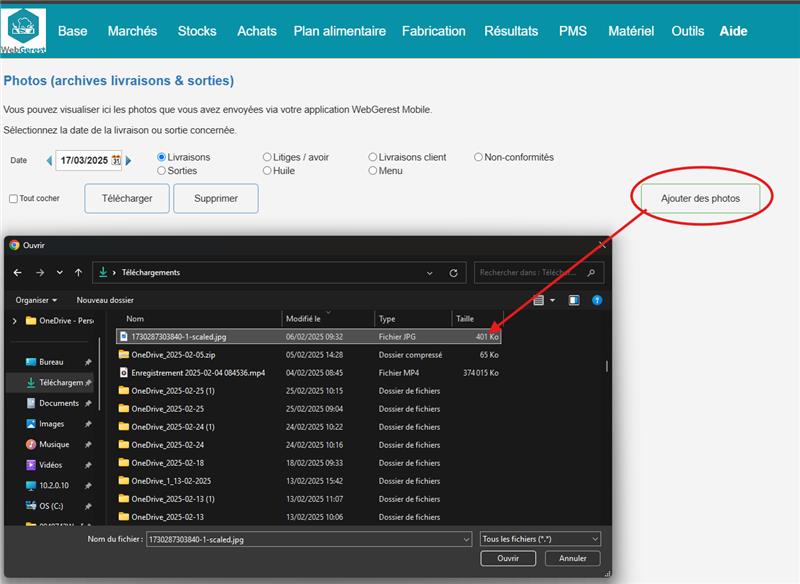The height and width of the screenshot is (584, 800).
Task: Select folder OneDrive_2025-02-18
Action: (309, 463)
